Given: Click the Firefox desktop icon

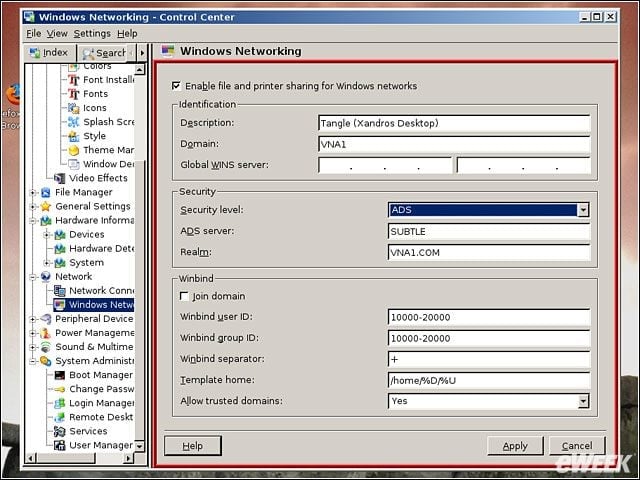Looking at the screenshot, I should point(12,95).
